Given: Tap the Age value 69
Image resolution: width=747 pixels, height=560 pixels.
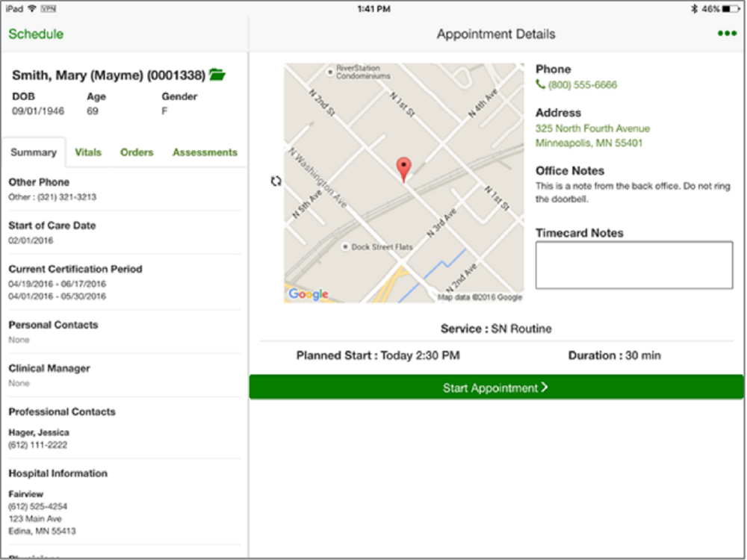Looking at the screenshot, I should pyautogui.click(x=93, y=111).
